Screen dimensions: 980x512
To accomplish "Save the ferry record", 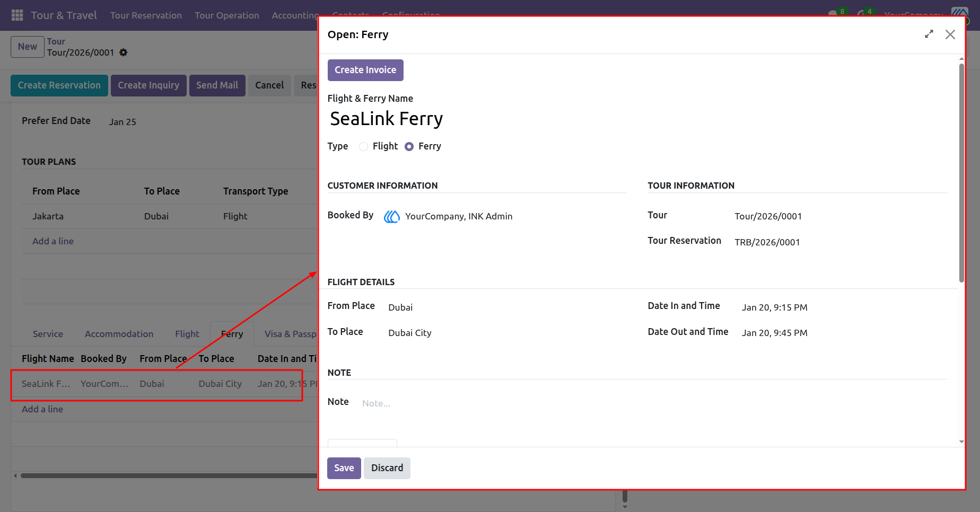I will 344,468.
